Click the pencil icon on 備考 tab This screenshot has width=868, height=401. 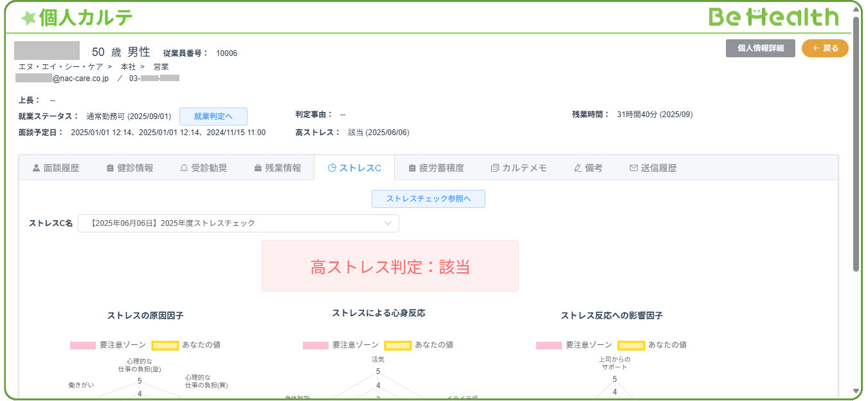click(577, 168)
